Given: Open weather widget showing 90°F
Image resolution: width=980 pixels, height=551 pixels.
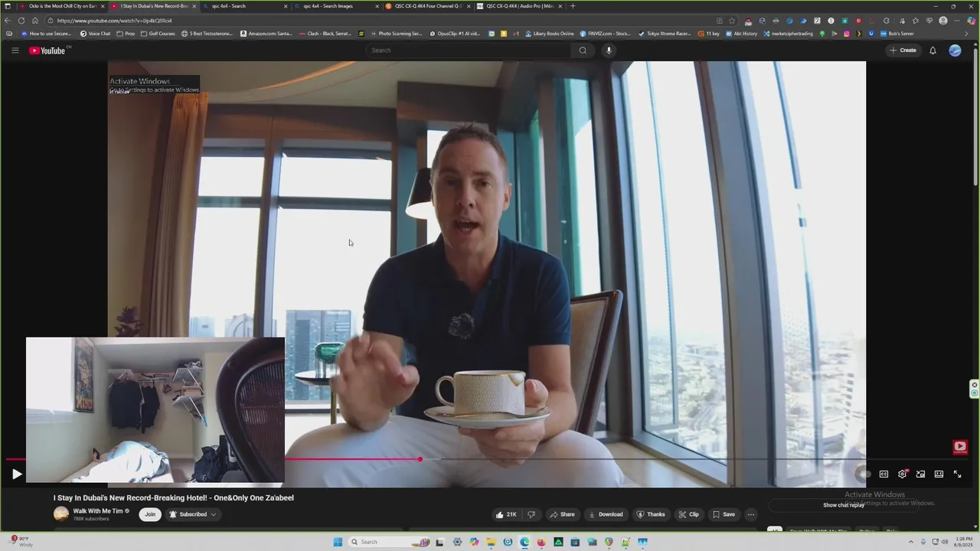Looking at the screenshot, I should point(21,542).
